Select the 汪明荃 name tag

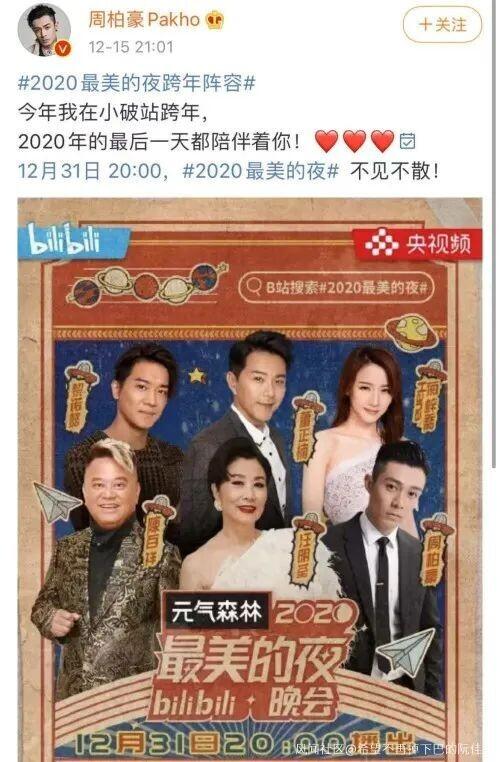[304, 548]
